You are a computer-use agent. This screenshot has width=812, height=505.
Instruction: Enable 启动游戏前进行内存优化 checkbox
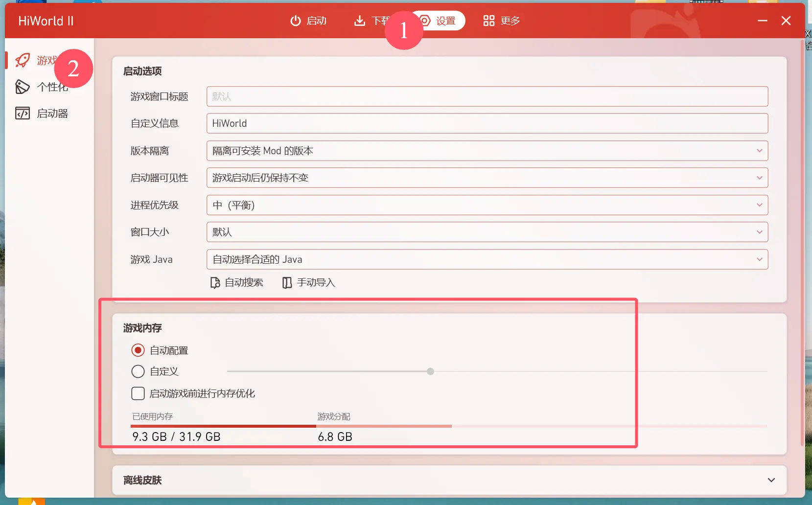click(x=138, y=393)
